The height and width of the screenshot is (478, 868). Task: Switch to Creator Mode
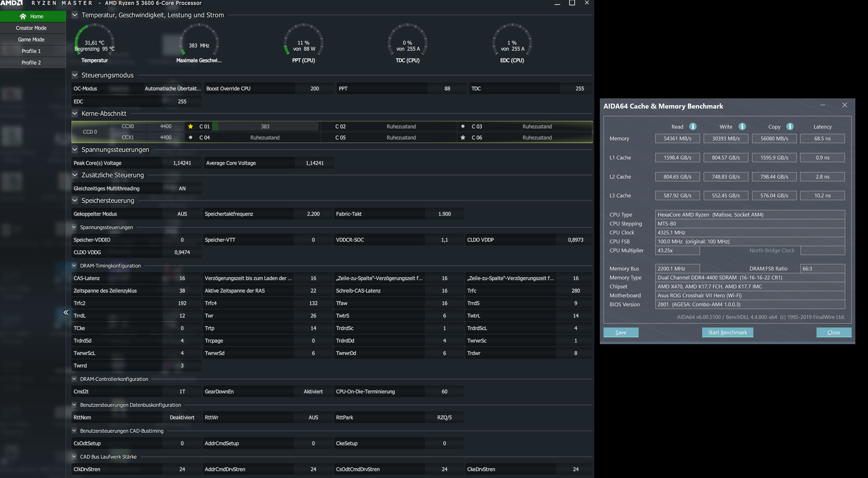click(31, 28)
